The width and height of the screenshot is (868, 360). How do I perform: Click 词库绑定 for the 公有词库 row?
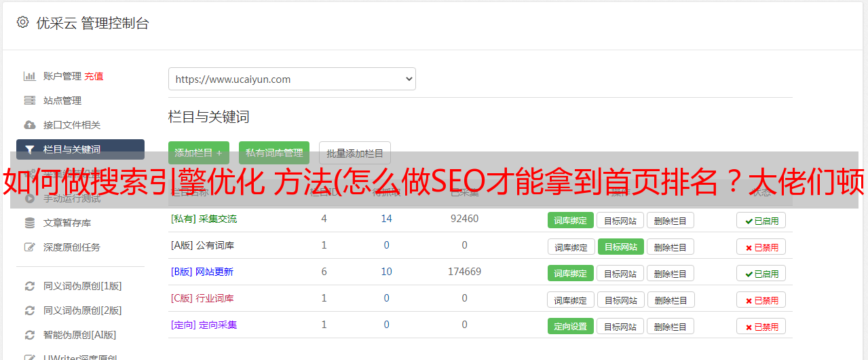[x=571, y=247]
